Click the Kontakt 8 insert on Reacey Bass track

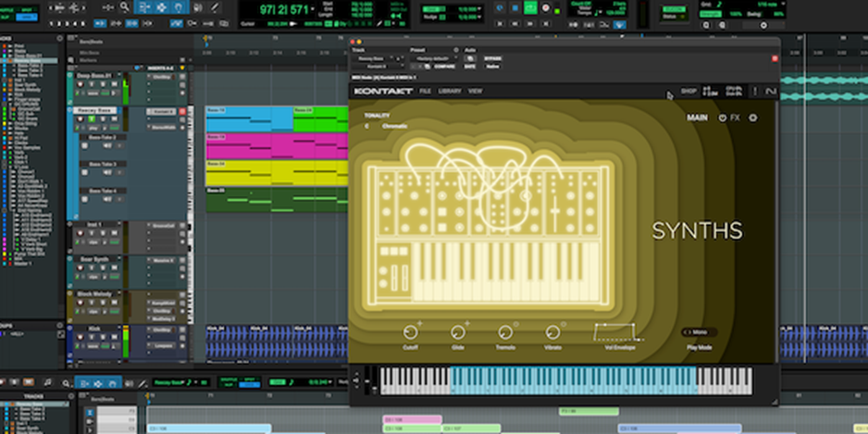tap(162, 111)
